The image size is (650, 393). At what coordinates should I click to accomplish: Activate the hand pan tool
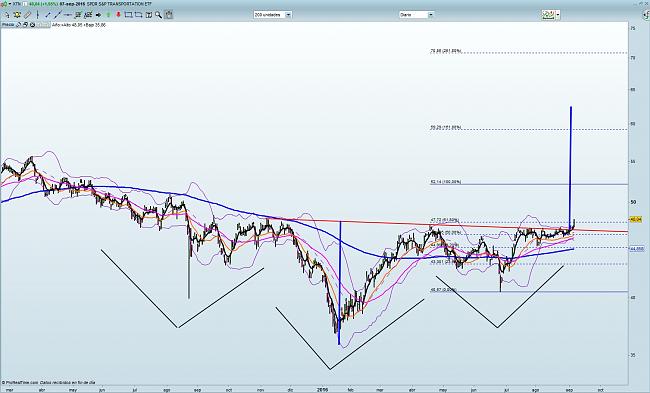169,15
